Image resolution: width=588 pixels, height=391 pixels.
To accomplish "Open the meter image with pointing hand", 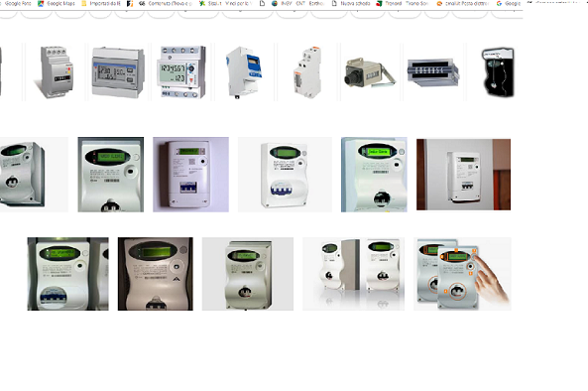I will pyautogui.click(x=462, y=274).
